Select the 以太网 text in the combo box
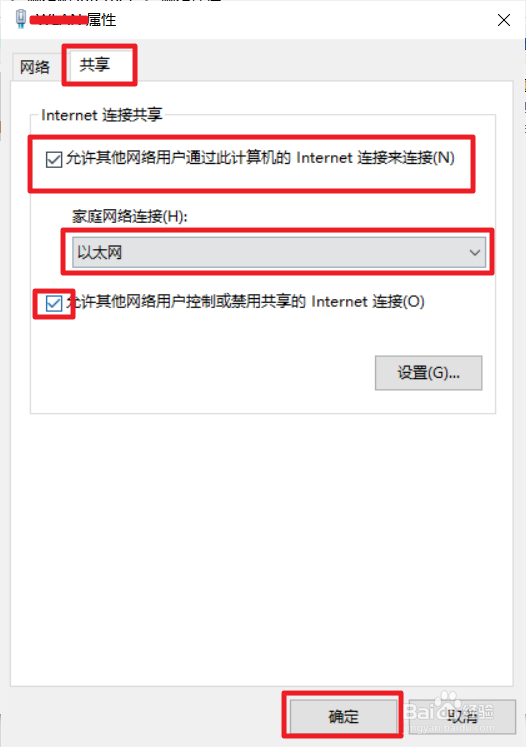 (100, 252)
